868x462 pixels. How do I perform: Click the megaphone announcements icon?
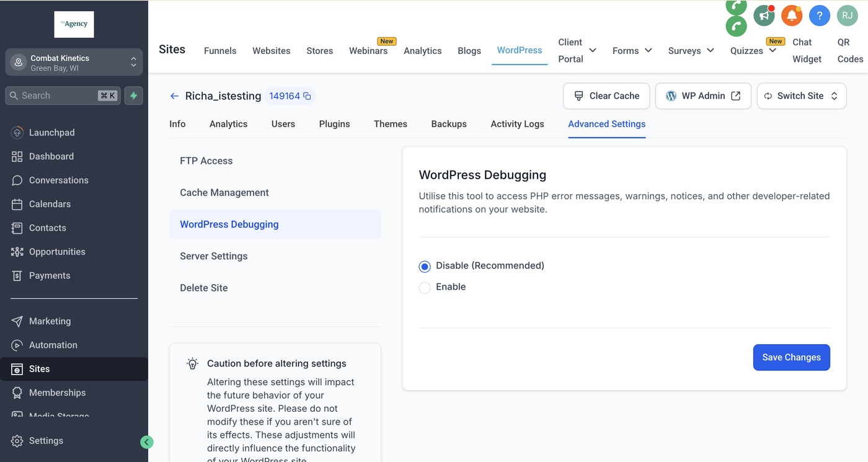[x=764, y=16]
